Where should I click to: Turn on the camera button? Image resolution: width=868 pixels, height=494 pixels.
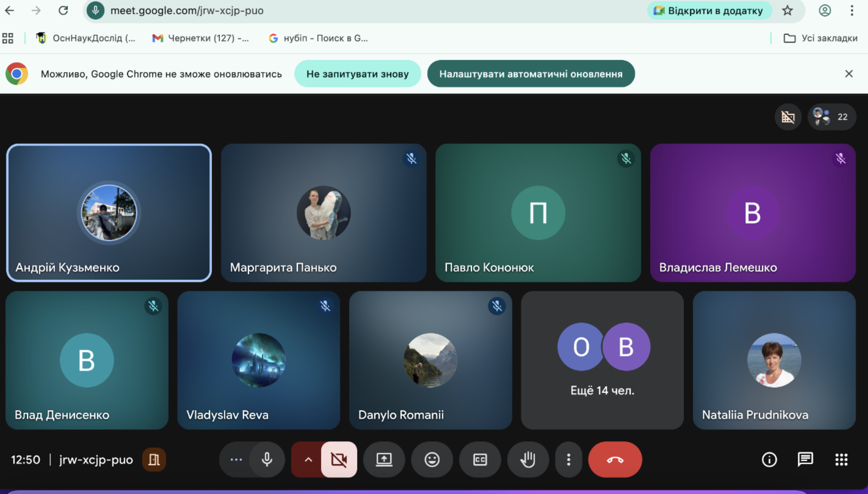coord(339,459)
